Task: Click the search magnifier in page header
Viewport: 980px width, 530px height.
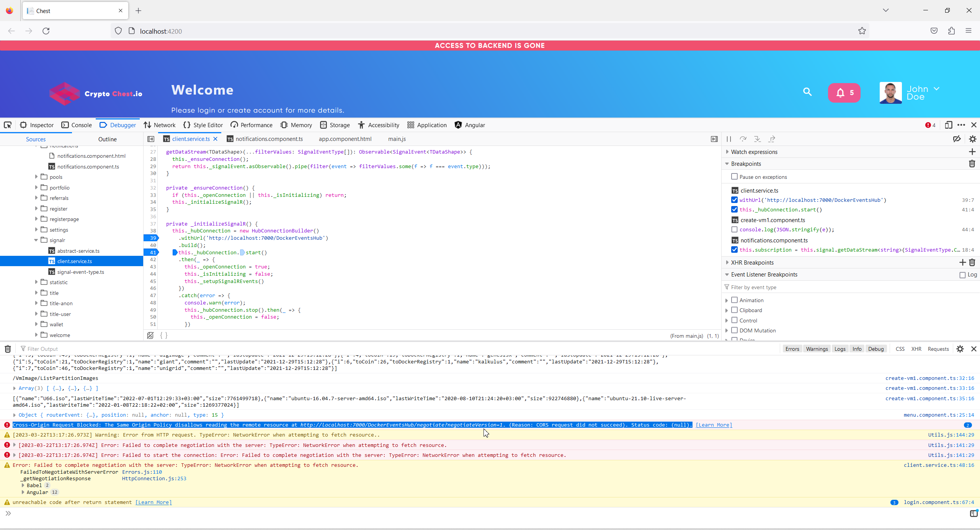Action: pos(807,92)
